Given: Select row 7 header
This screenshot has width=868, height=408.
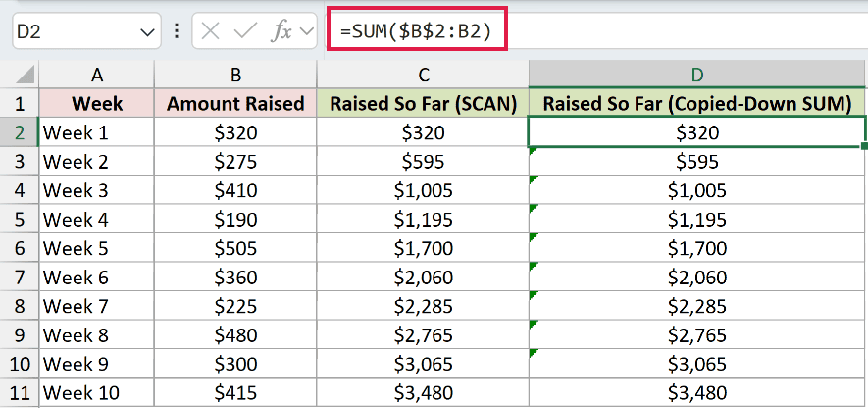Looking at the screenshot, I should coord(20,277).
